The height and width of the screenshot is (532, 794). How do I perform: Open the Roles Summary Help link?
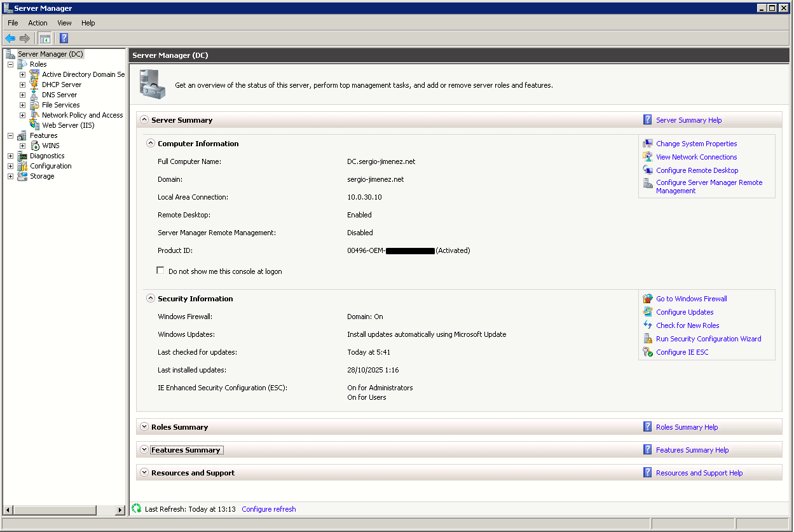(x=687, y=427)
